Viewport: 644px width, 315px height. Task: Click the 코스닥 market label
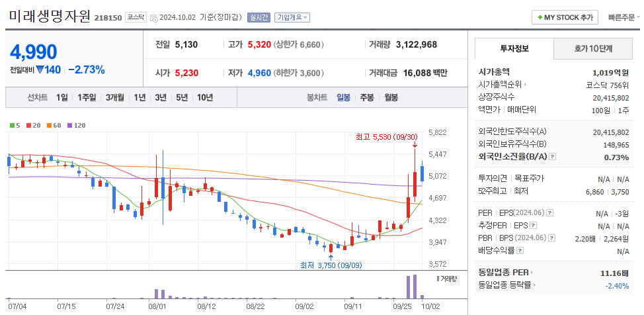(136, 17)
